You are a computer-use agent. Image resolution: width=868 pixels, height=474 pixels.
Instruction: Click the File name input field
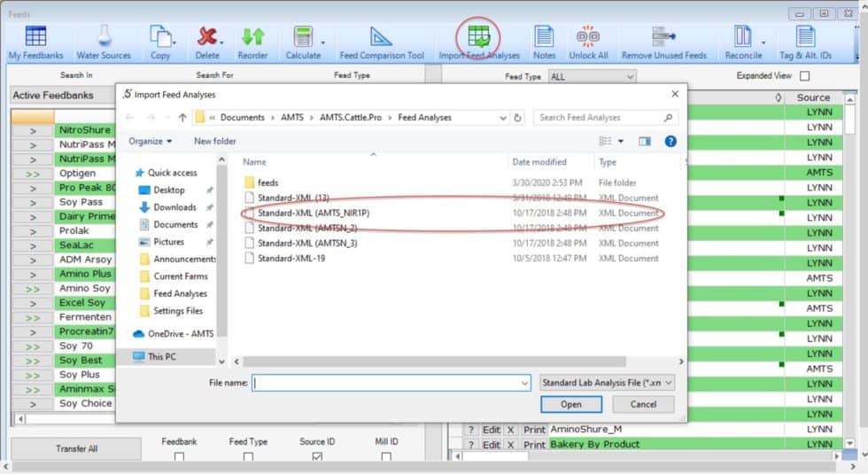[x=391, y=383]
